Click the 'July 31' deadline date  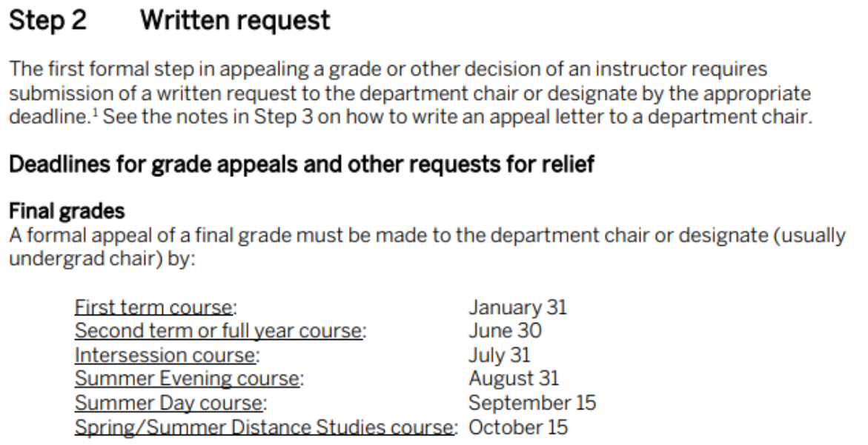click(x=500, y=355)
